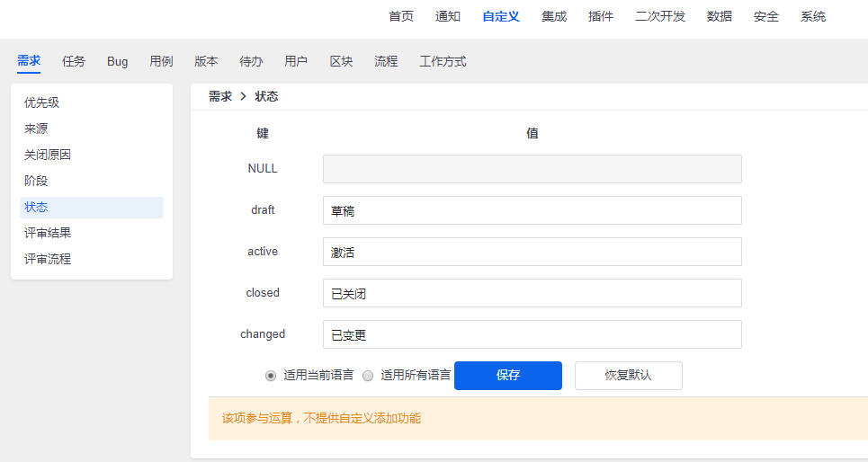Focus the closed value field 已关闭
The height and width of the screenshot is (462, 868).
coord(532,293)
